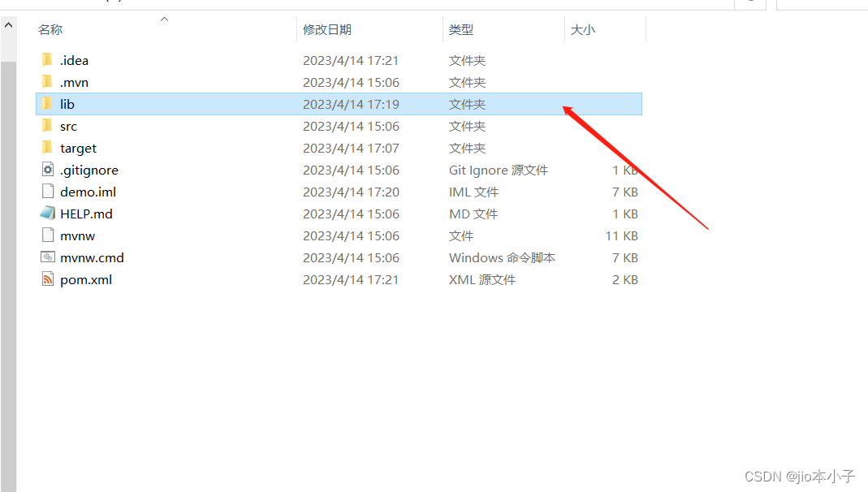Click the HELP.md file icon

(47, 214)
